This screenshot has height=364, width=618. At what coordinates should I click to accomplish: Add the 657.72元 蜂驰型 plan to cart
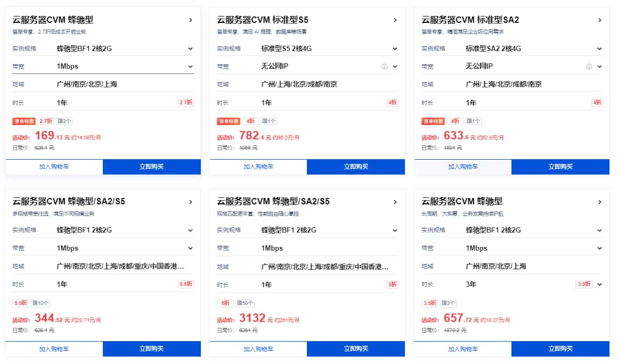462,349
